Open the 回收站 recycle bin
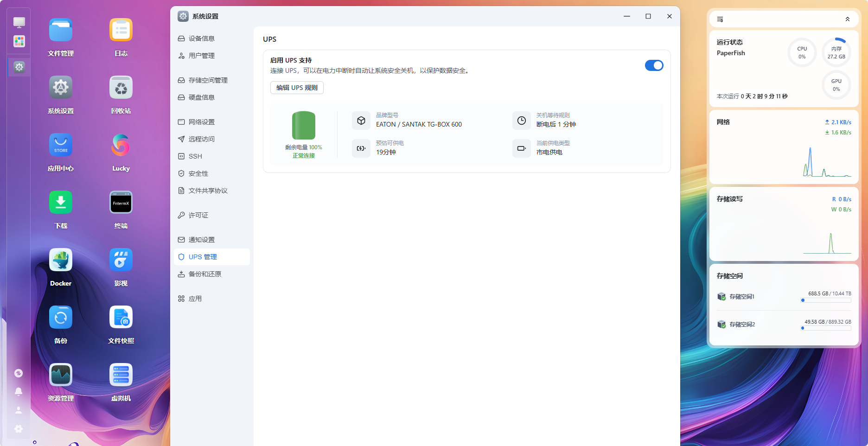The image size is (868, 446). pyautogui.click(x=121, y=88)
